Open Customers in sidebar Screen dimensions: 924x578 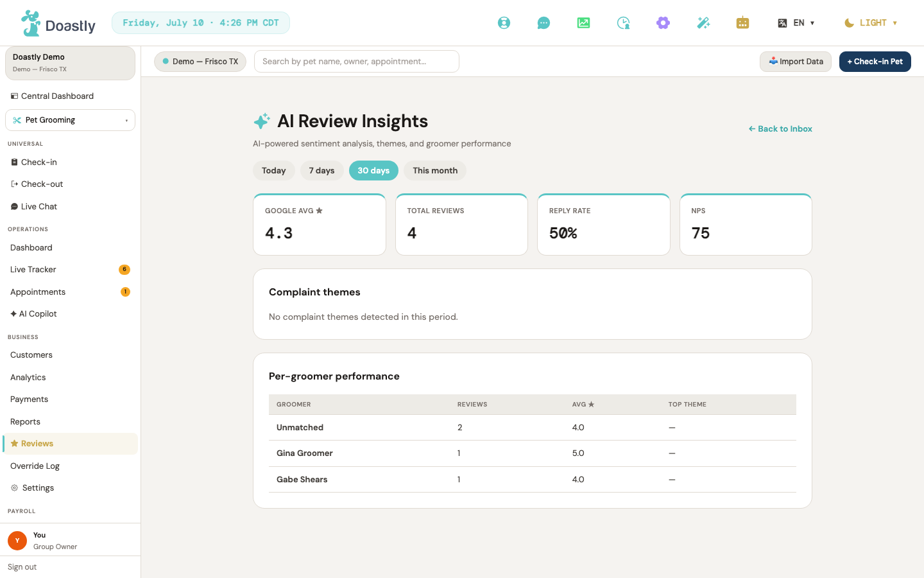pyautogui.click(x=70, y=355)
